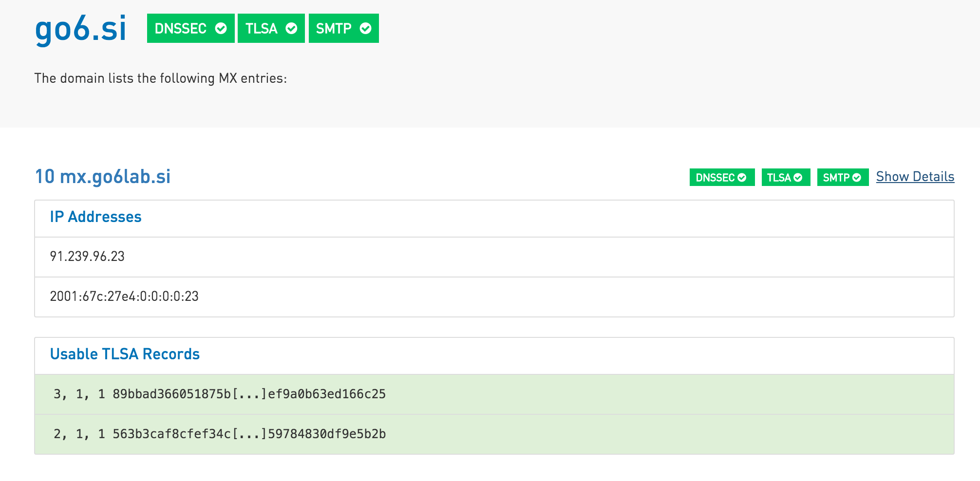Click checkmark in small SMTP badge

(x=857, y=178)
